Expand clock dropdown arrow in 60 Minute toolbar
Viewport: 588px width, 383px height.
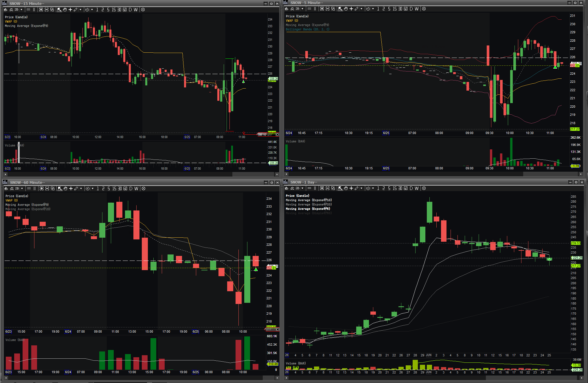tap(93, 188)
